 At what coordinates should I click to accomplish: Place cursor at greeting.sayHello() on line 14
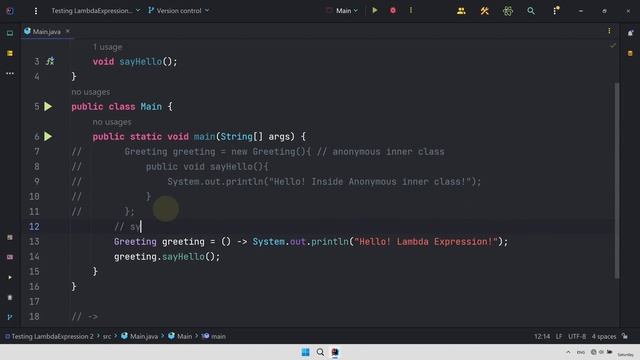point(167,257)
